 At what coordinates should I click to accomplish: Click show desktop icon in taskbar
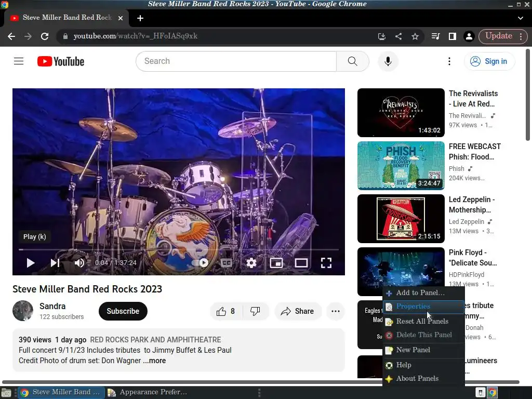[x=6, y=393]
